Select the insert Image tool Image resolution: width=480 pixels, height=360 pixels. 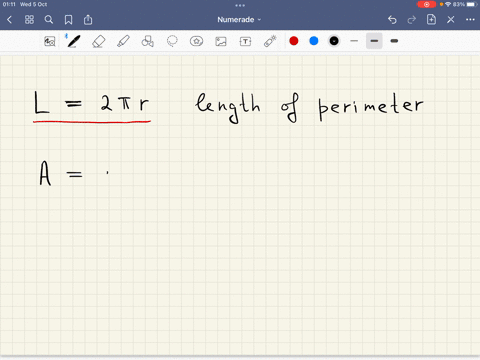point(221,41)
